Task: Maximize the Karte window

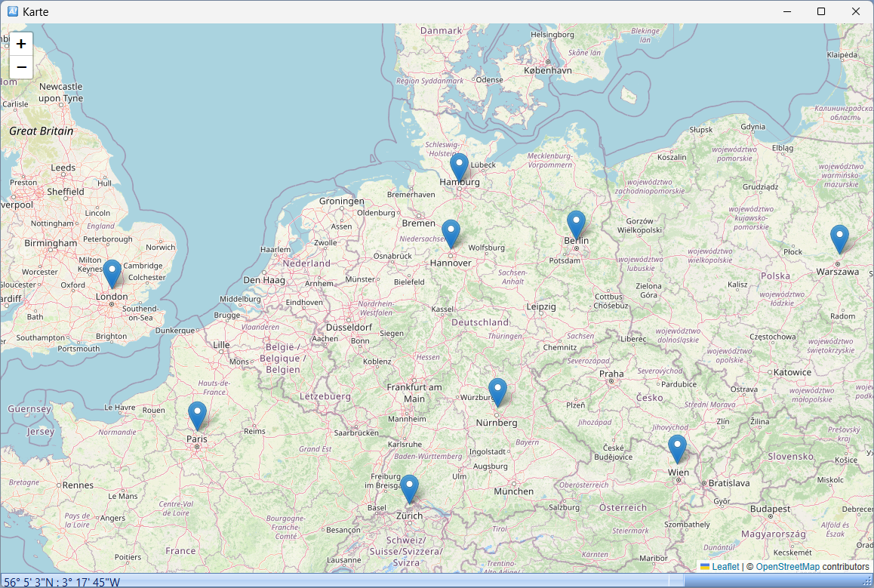Action: coord(821,11)
